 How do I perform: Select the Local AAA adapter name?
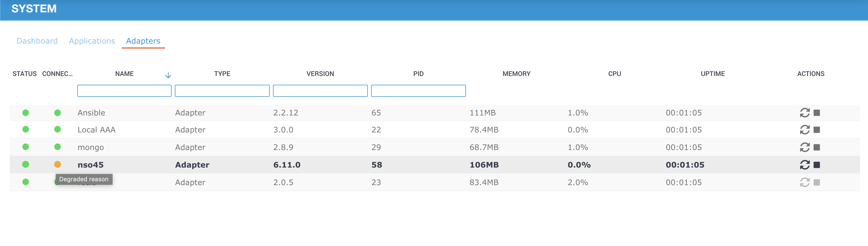(x=96, y=130)
